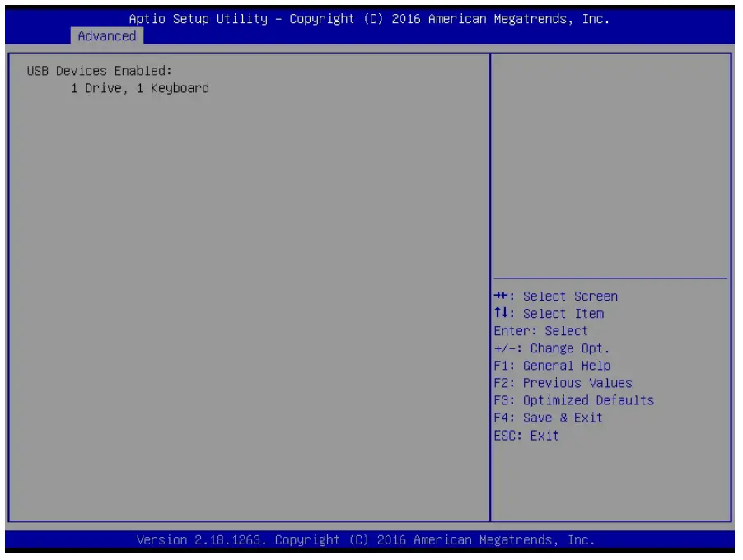Image resolution: width=743 pixels, height=560 pixels.
Task: Select the Advanced tab
Action: (107, 36)
